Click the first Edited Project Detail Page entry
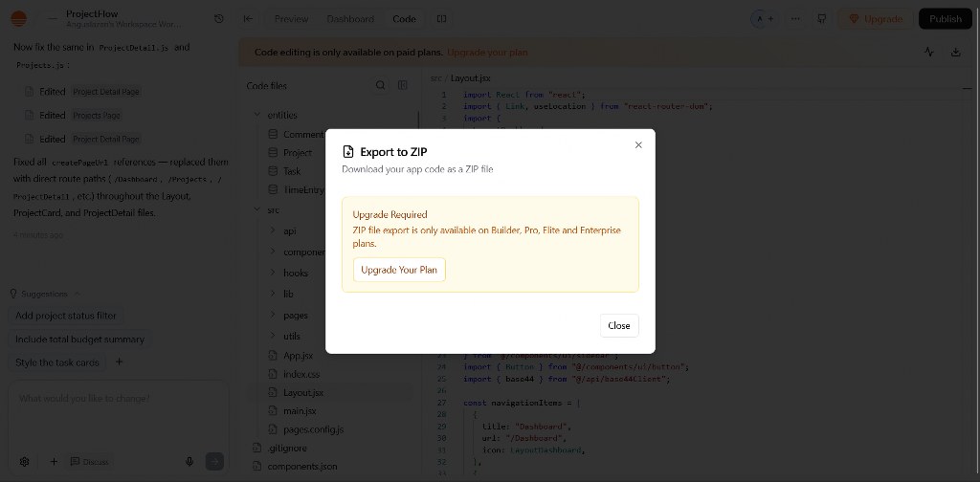 click(x=82, y=91)
